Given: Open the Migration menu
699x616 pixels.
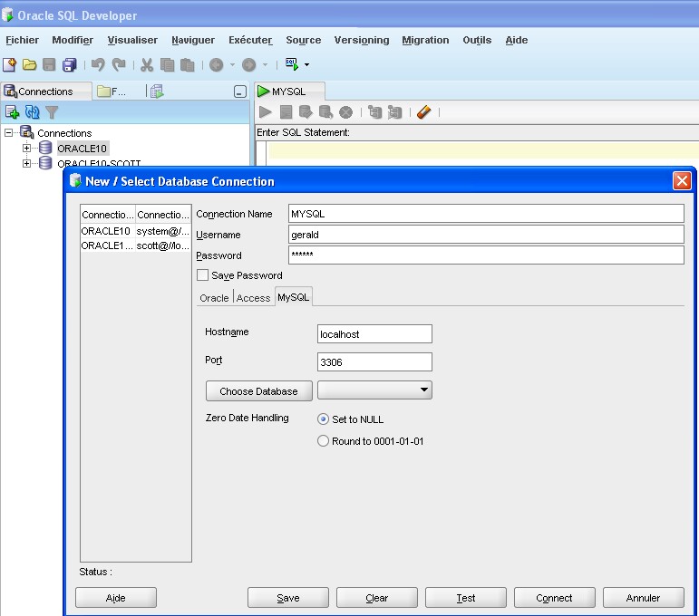Looking at the screenshot, I should click(x=425, y=40).
